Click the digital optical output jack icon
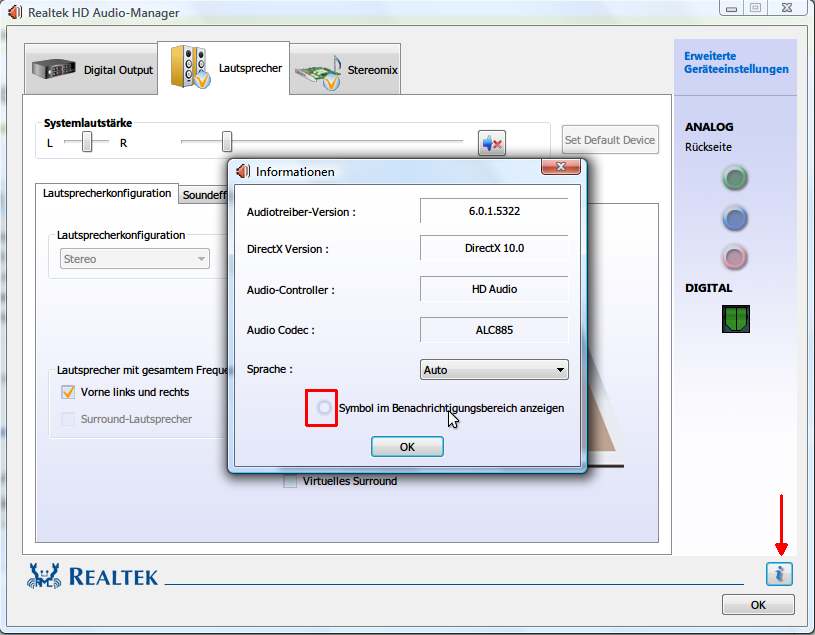 click(735, 319)
